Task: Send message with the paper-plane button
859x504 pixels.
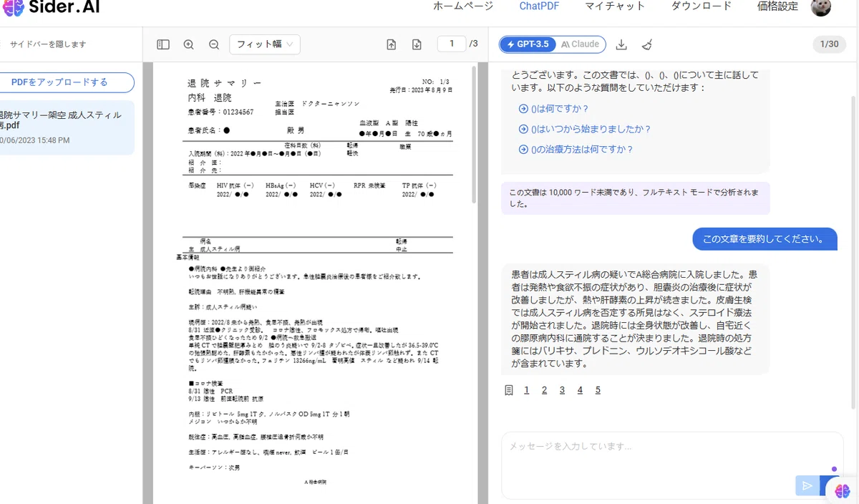Action: (807, 486)
